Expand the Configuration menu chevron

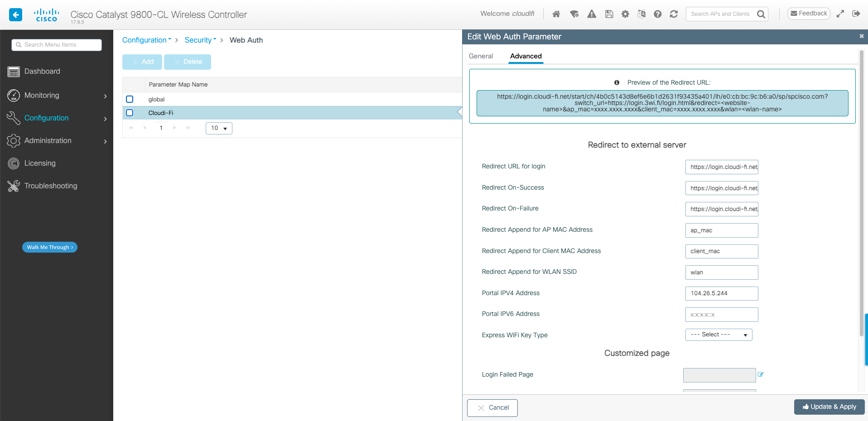[105, 119]
